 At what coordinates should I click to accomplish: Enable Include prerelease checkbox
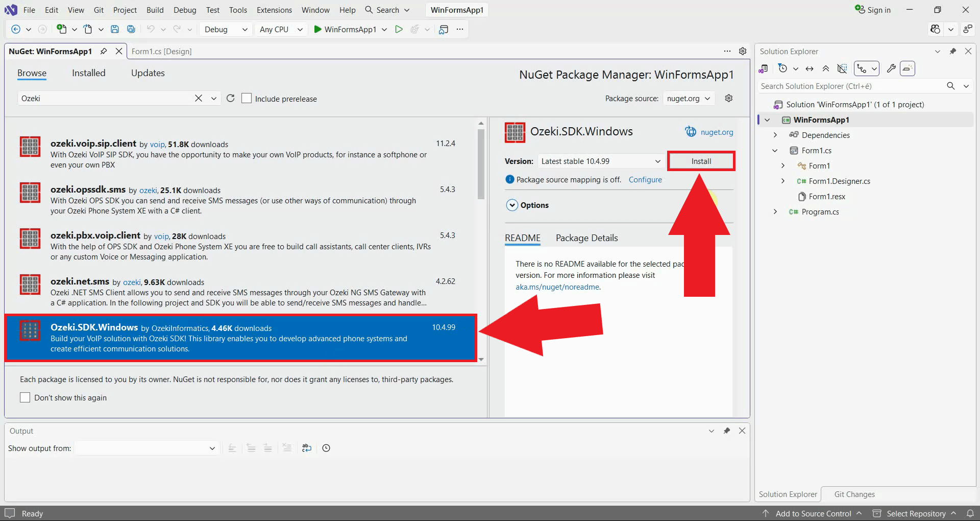click(247, 98)
